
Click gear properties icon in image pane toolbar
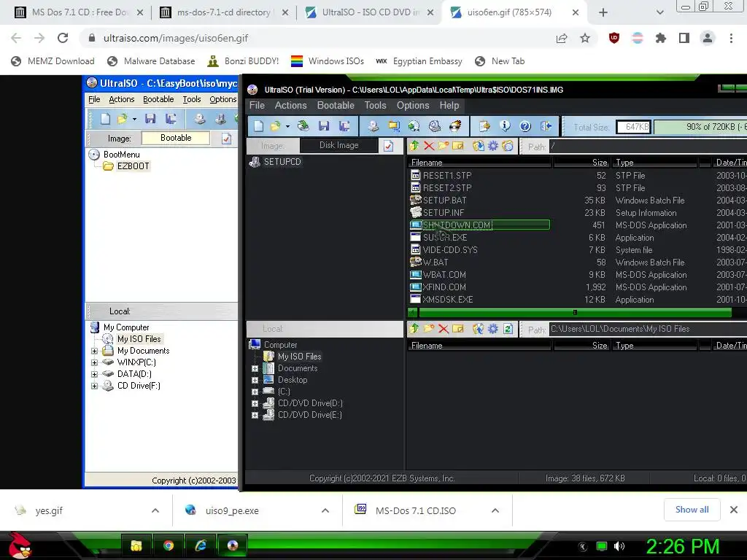(493, 146)
